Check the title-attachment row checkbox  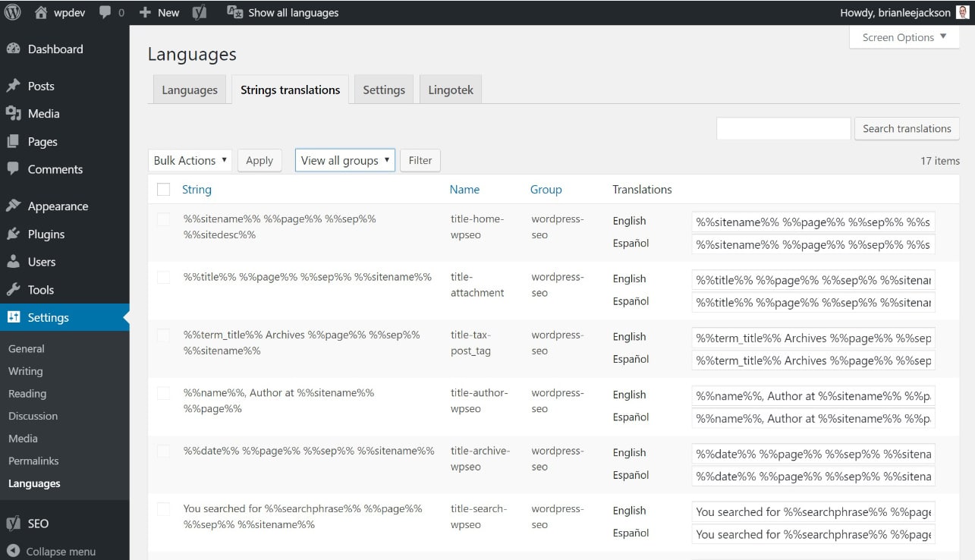pos(163,278)
